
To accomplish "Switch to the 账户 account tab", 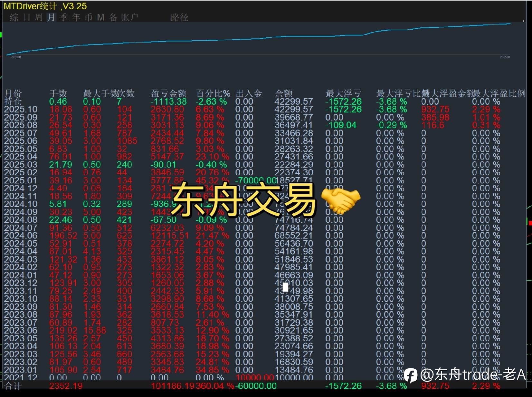I will coord(130,17).
